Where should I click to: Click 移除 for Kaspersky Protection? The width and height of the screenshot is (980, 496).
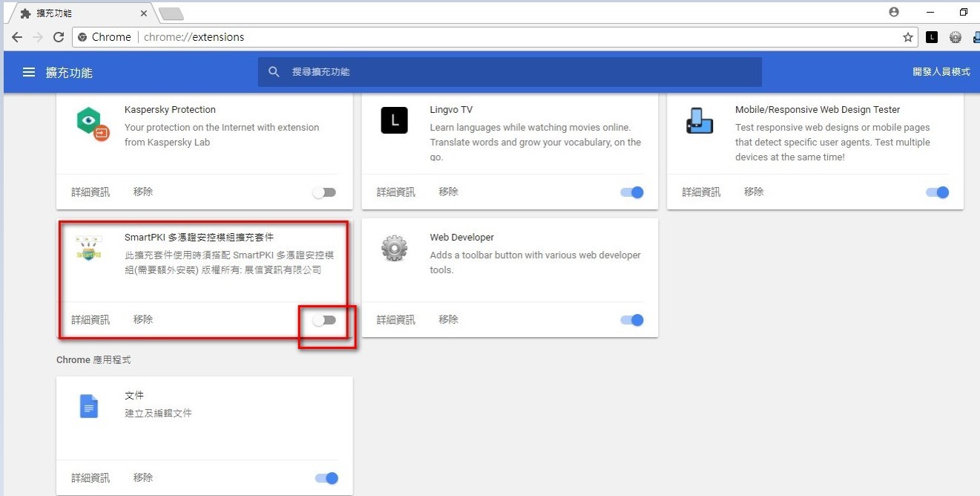[143, 192]
